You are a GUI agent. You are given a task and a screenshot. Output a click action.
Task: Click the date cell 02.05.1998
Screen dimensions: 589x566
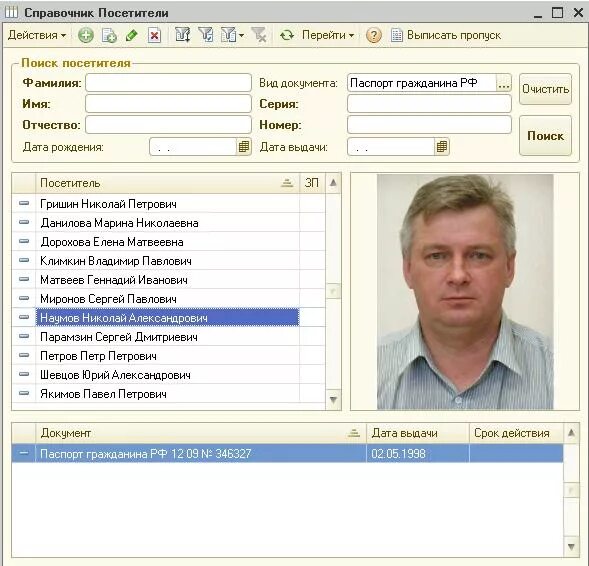pos(418,453)
